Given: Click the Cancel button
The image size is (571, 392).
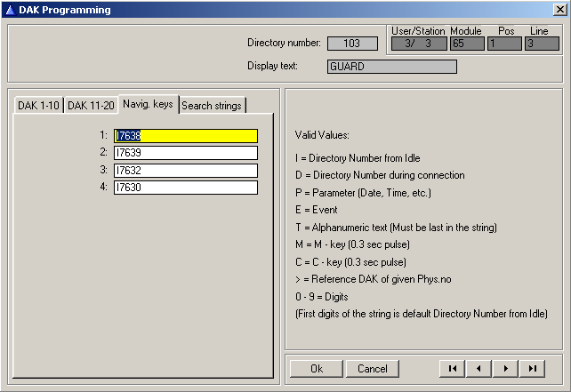Looking at the screenshot, I should pos(372,369).
